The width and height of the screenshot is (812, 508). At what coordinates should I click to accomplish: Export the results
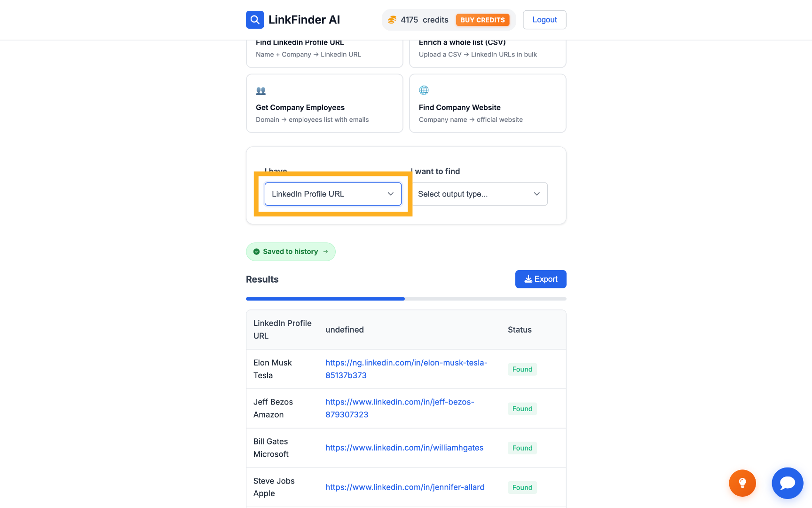[541, 279]
